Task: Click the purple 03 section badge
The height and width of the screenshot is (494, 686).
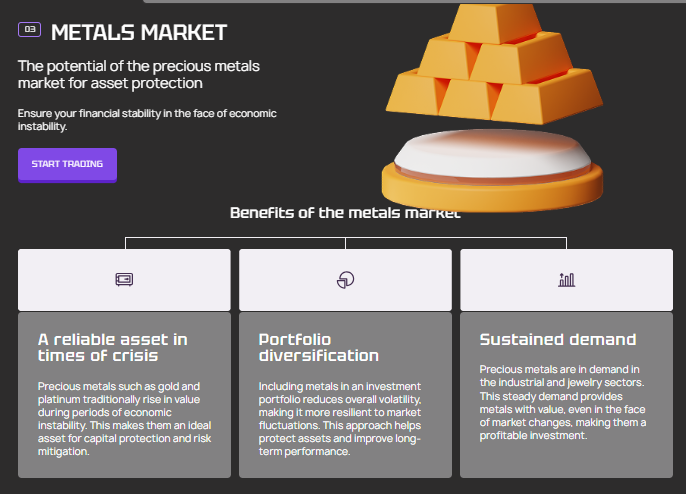Action: click(x=29, y=30)
